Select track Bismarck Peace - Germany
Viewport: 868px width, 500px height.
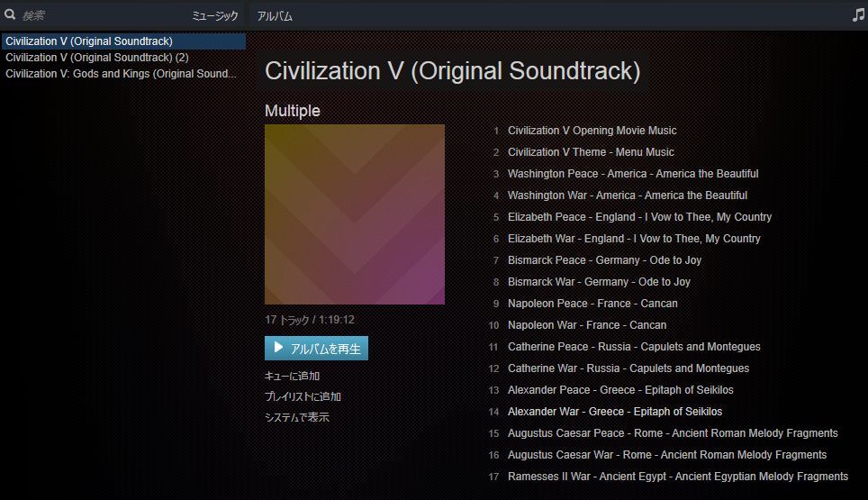coord(604,260)
